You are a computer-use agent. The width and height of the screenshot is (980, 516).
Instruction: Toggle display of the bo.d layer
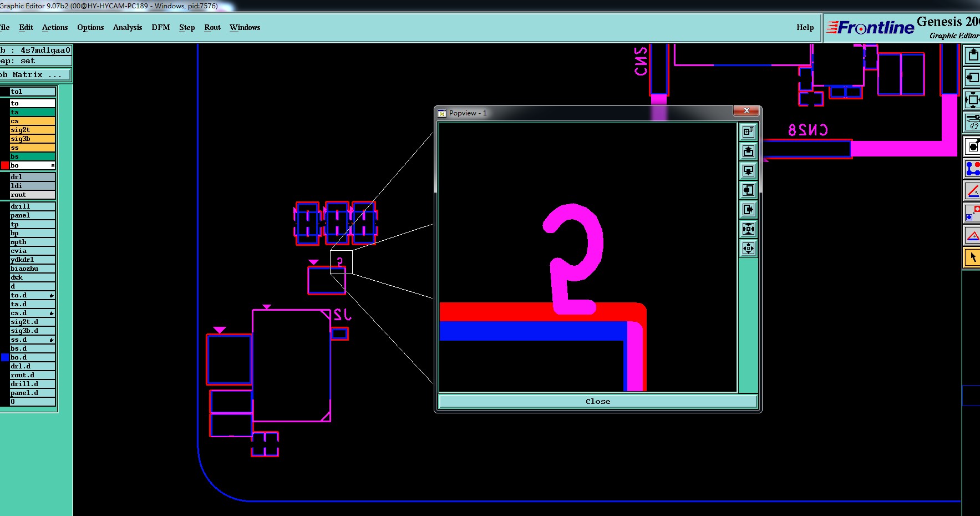(33, 357)
